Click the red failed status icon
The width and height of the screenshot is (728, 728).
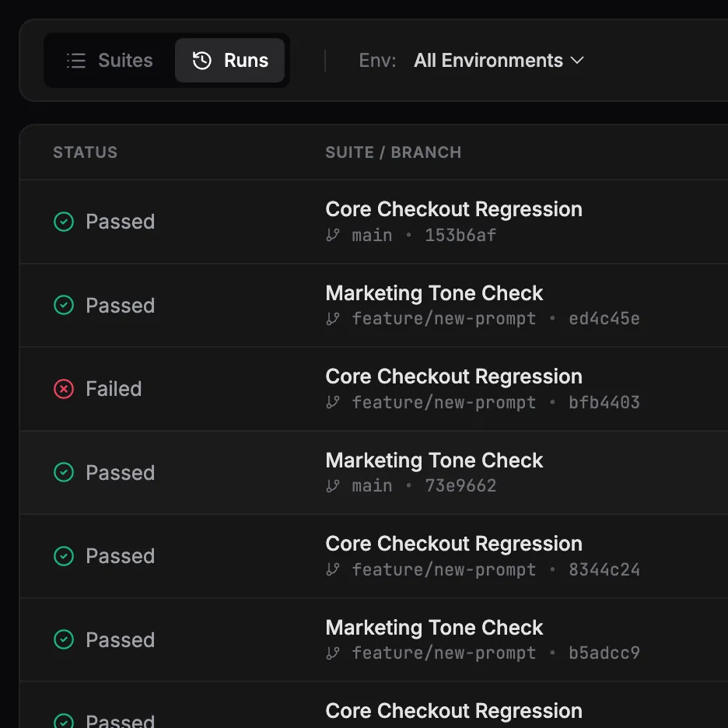pos(63,388)
